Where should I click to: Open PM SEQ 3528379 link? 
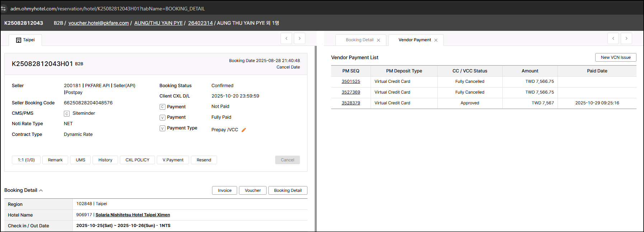click(x=351, y=103)
